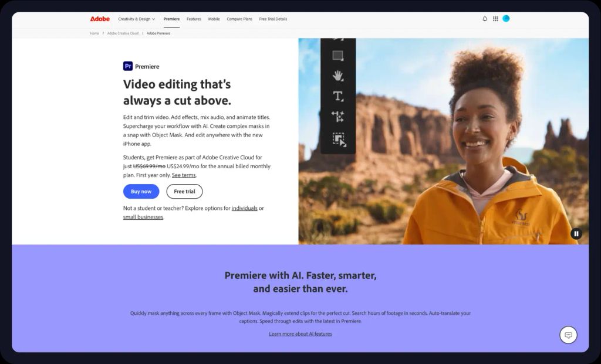Open the apps grid launcher

coord(495,18)
